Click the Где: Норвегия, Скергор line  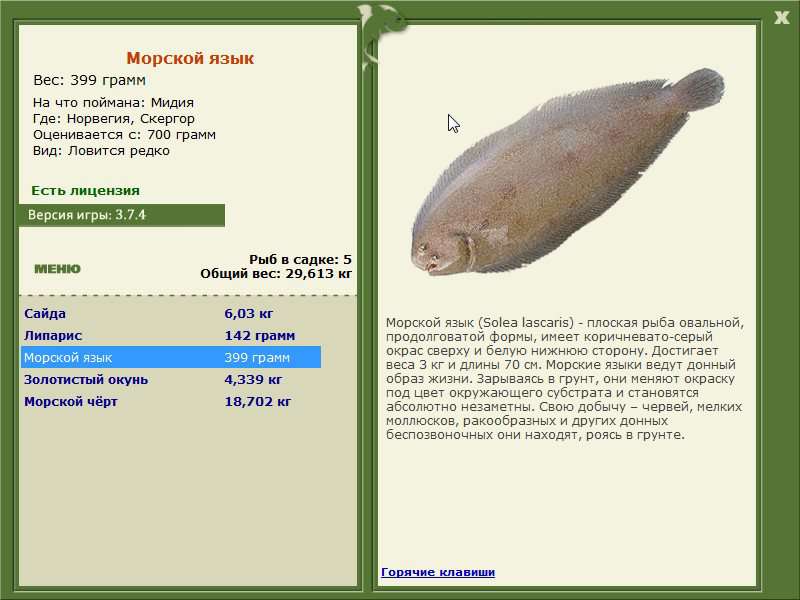pyautogui.click(x=114, y=118)
